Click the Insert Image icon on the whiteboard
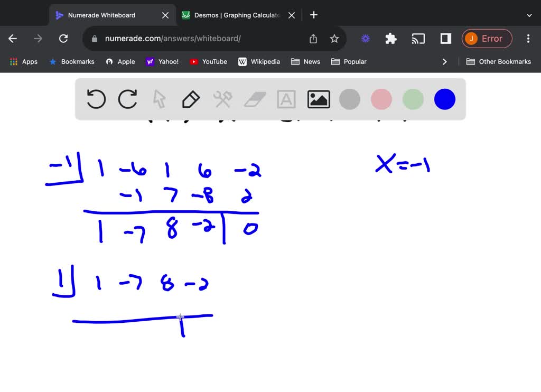The height and width of the screenshot is (392, 541). (318, 99)
